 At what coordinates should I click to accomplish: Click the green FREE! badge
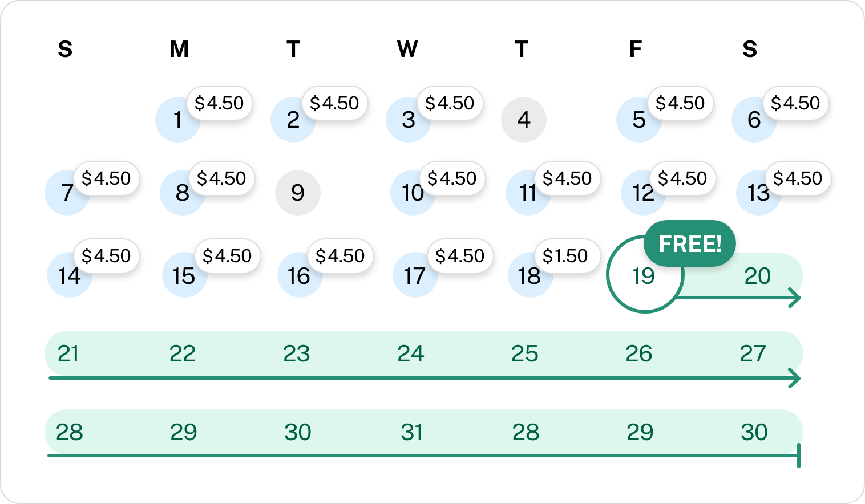tap(690, 243)
